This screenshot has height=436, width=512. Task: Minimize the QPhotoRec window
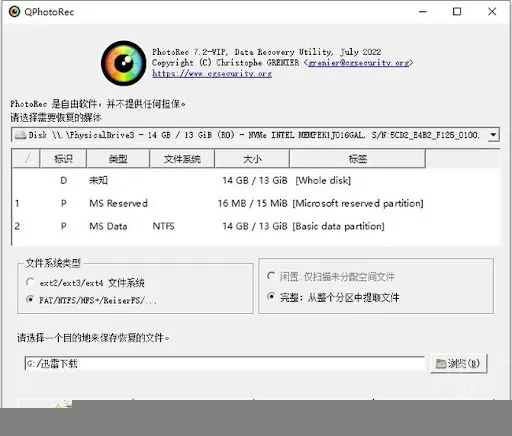point(423,12)
